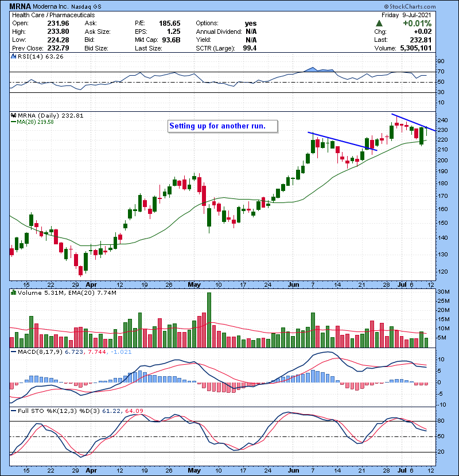Click the P/E value 185.65
The width and height of the screenshot is (459, 476).
tap(169, 24)
